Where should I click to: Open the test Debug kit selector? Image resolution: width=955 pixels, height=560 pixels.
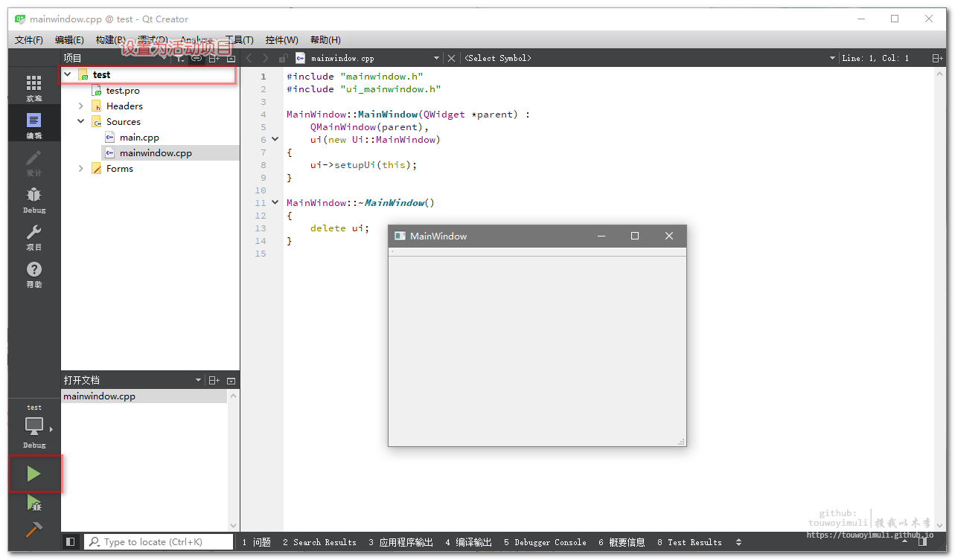(34, 427)
